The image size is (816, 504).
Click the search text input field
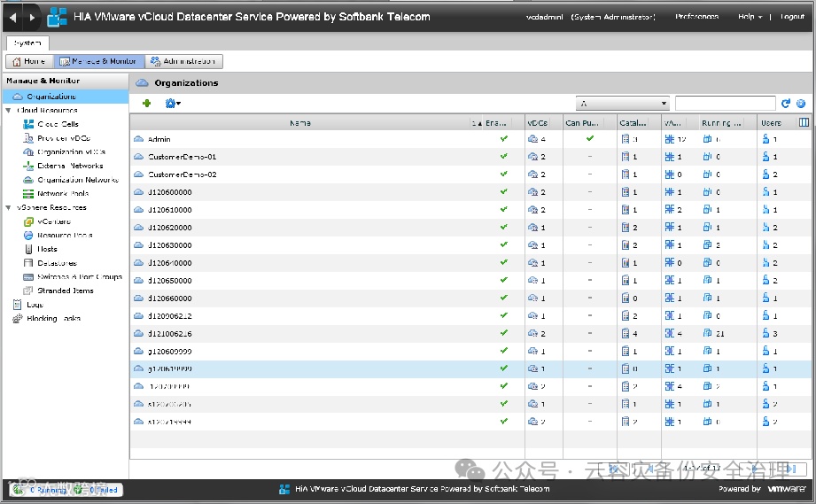[725, 104]
